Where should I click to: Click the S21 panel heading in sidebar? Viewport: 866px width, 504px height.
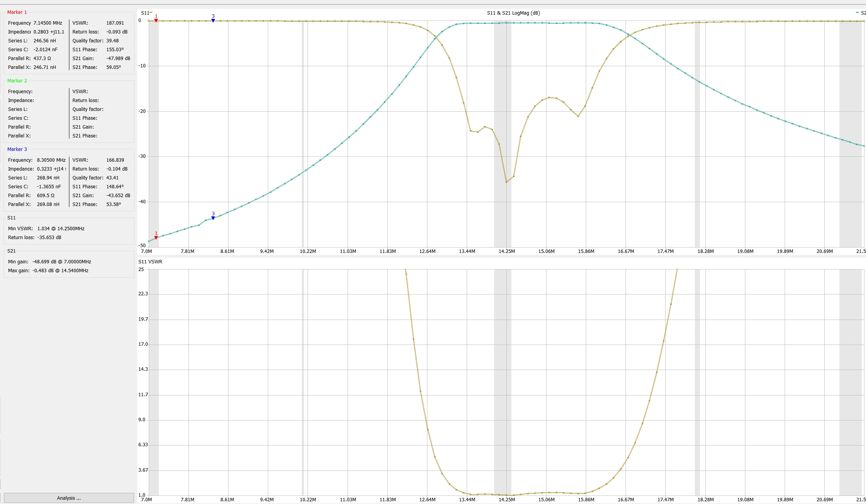point(12,251)
